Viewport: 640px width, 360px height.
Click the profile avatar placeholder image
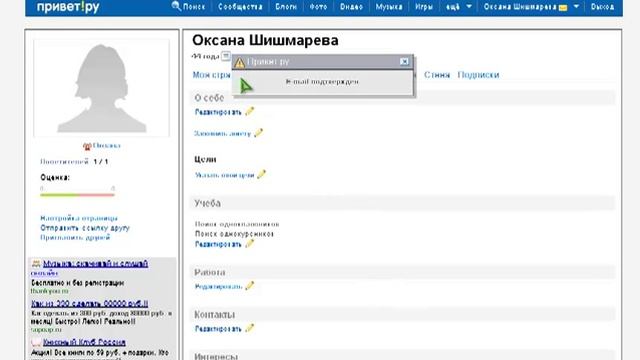[x=101, y=88]
